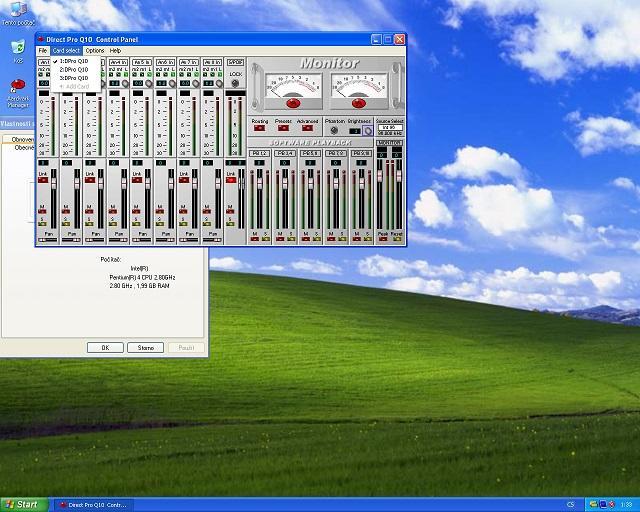Open the Help menu
The height and width of the screenshot is (512, 640).
[115, 51]
